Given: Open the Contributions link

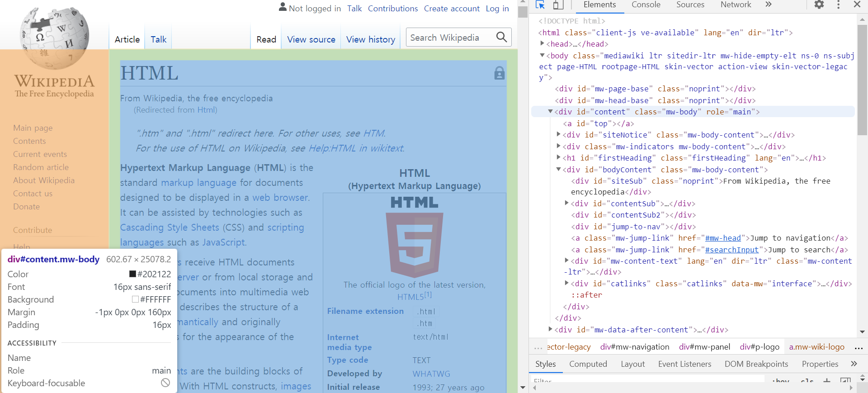Looking at the screenshot, I should coord(392,9).
